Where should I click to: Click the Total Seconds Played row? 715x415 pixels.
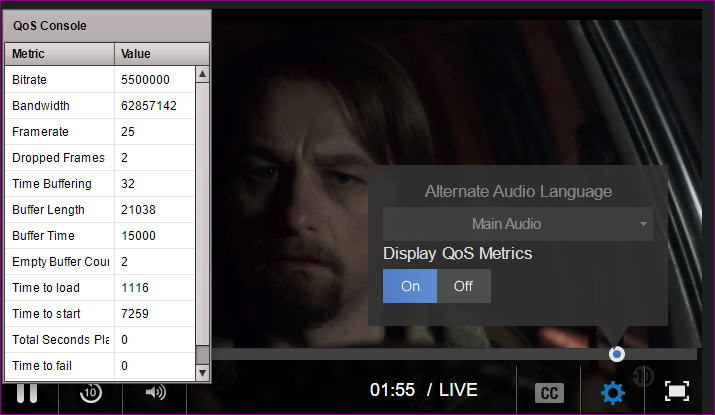pos(100,340)
